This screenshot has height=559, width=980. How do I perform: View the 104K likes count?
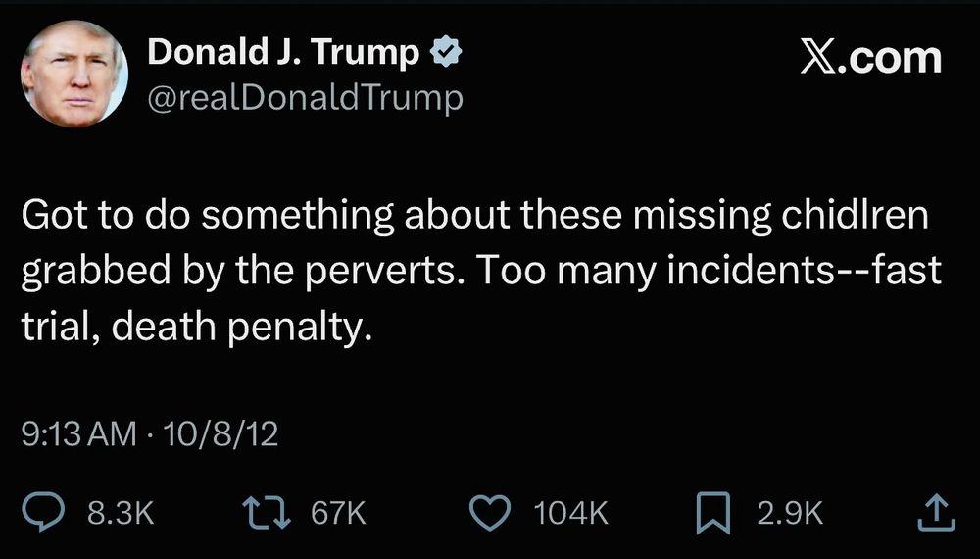(570, 513)
